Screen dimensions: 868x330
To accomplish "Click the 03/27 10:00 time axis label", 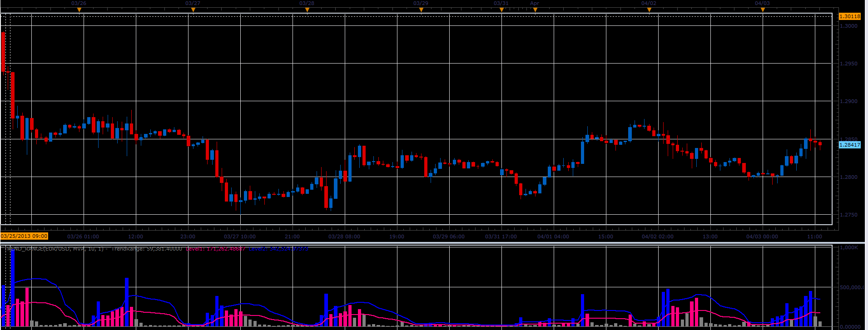I will pyautogui.click(x=240, y=236).
